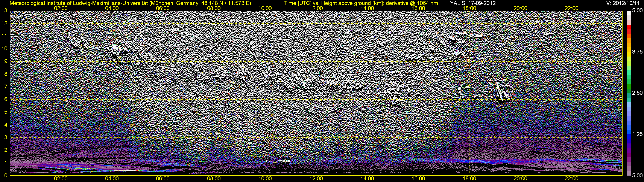Screen dimensions: 644x182
Task: Click the bottom time axis label '06:00'
Action: (x=163, y=179)
